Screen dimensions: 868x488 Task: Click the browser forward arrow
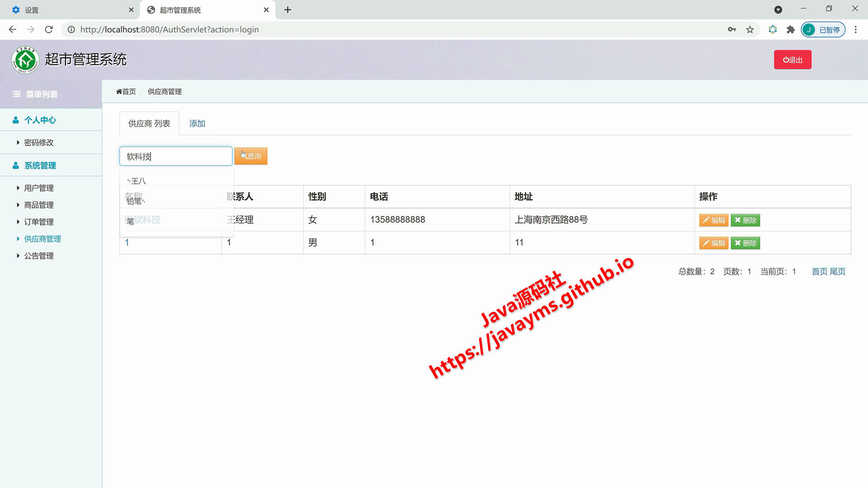point(31,29)
